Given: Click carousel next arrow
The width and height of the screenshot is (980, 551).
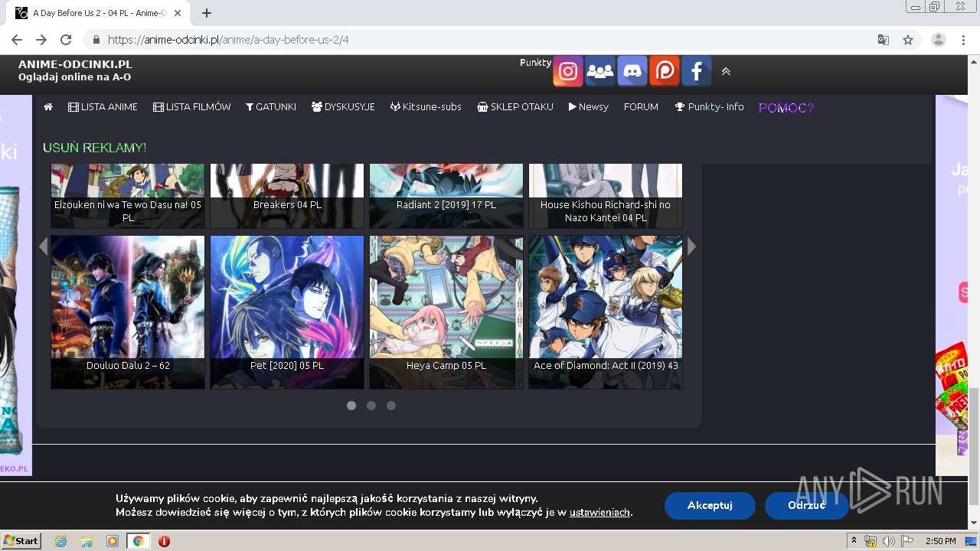Looking at the screenshot, I should click(691, 246).
